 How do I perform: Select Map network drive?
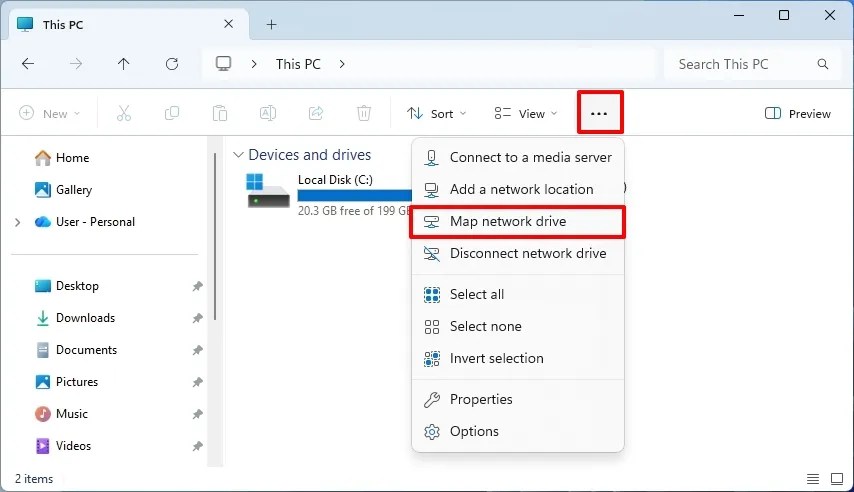pos(518,221)
